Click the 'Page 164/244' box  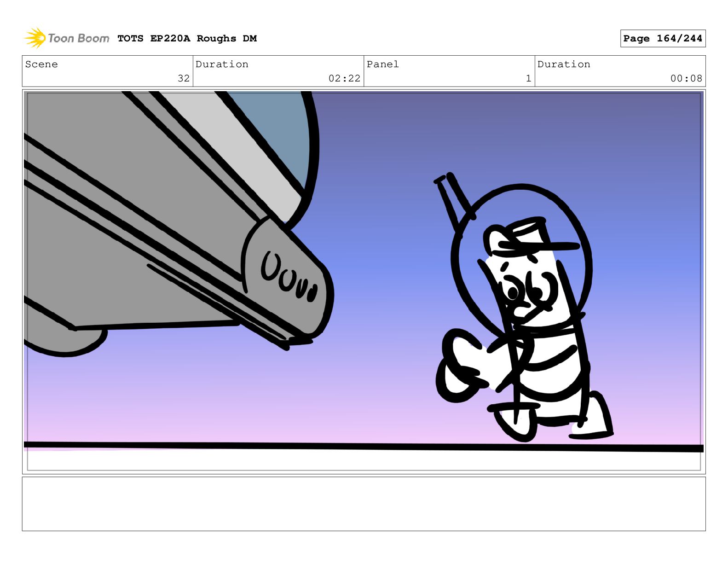click(x=663, y=39)
